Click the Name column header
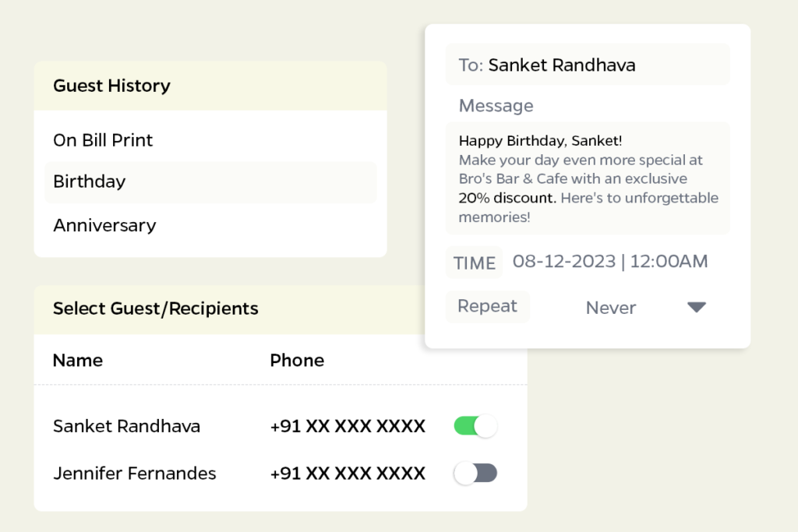This screenshot has width=798, height=532. [78, 360]
